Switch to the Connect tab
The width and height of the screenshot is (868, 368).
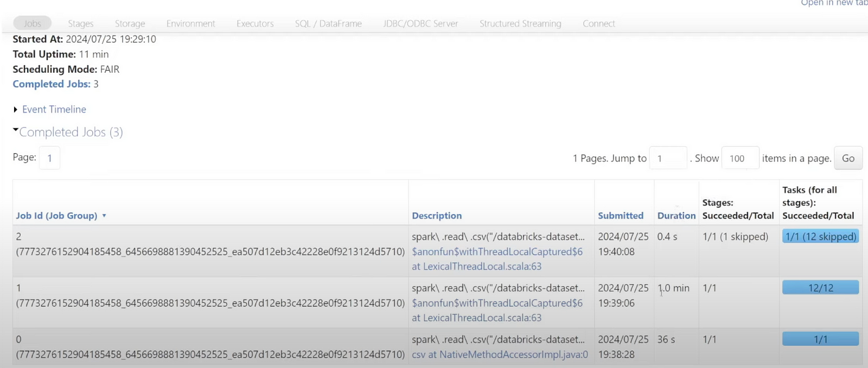pyautogui.click(x=598, y=24)
